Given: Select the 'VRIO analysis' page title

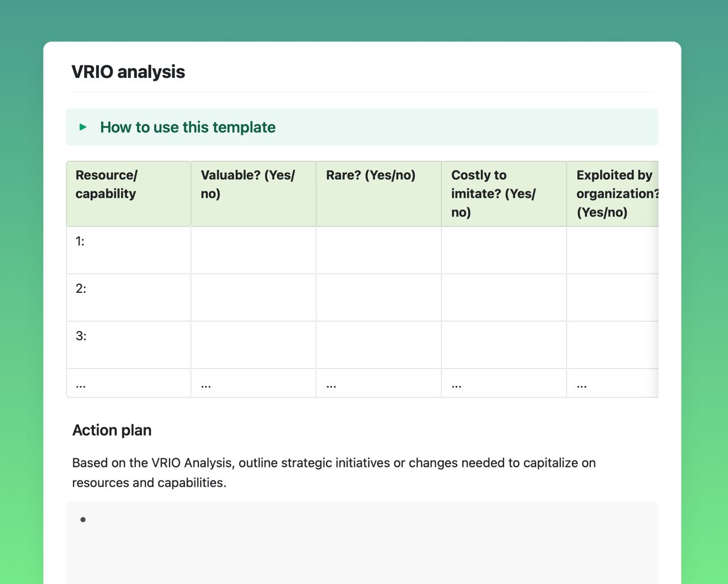Looking at the screenshot, I should 129,72.
